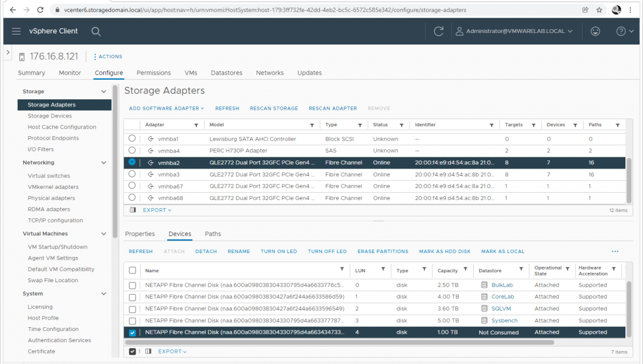The image size is (643, 364).
Task: Collapse the Virtual Machines sidebar section
Action: [x=103, y=234]
